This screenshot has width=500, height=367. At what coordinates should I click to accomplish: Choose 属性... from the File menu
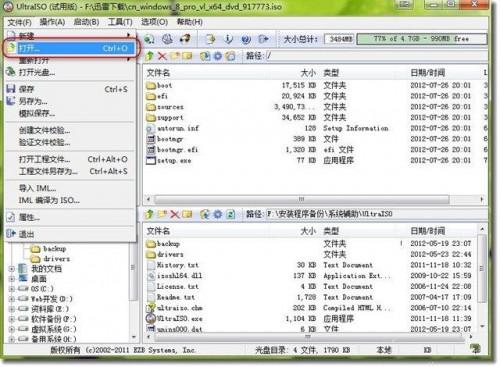[x=70, y=218]
